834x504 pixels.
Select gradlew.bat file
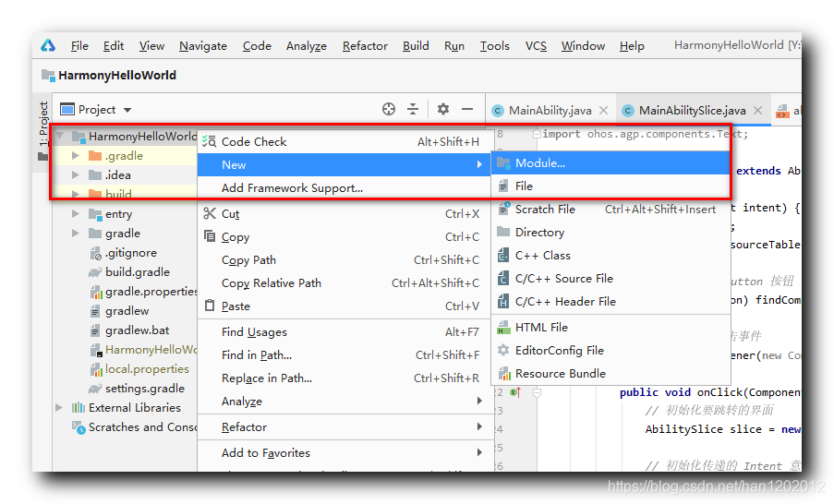[137, 330]
